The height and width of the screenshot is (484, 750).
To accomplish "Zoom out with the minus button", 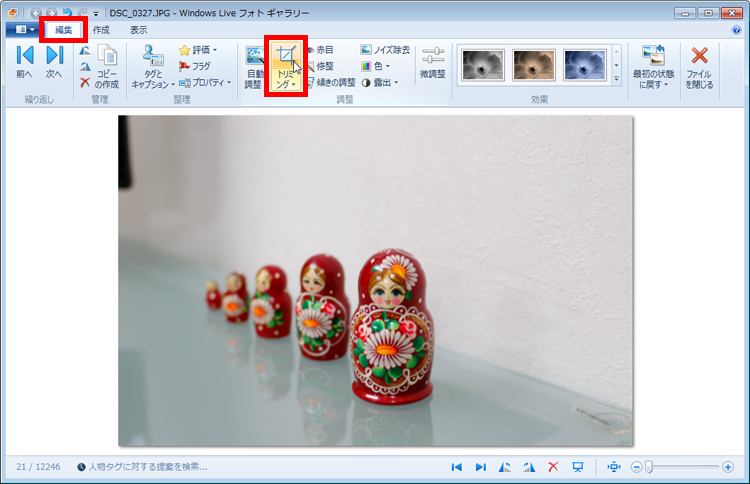I will (636, 467).
